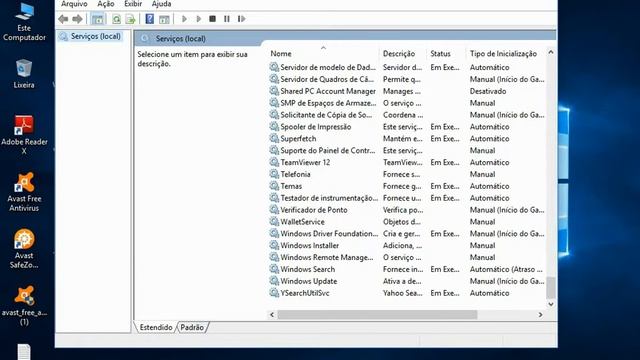Click the Properties pane toolbar icon
This screenshot has height=360, width=640.
click(164, 19)
